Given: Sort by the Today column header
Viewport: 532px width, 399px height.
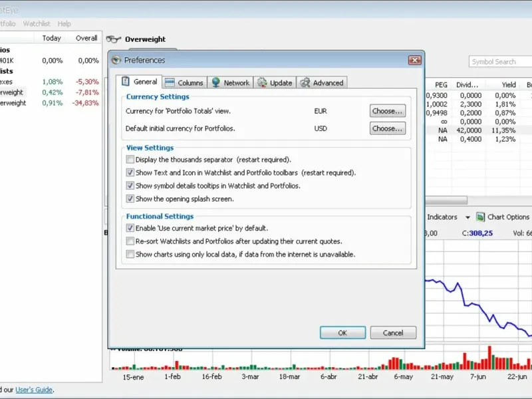Looking at the screenshot, I should [x=52, y=38].
